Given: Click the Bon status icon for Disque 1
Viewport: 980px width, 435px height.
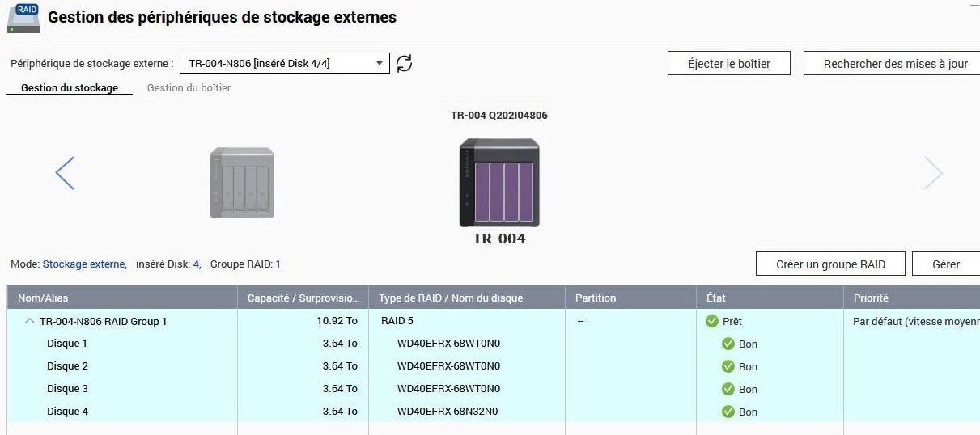Looking at the screenshot, I should [x=728, y=344].
